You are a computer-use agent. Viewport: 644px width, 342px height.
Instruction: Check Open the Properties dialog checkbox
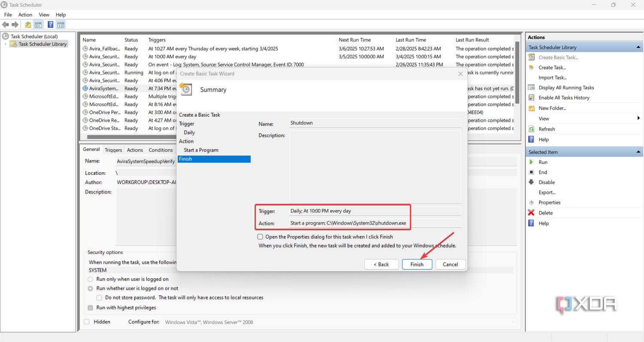click(x=260, y=236)
